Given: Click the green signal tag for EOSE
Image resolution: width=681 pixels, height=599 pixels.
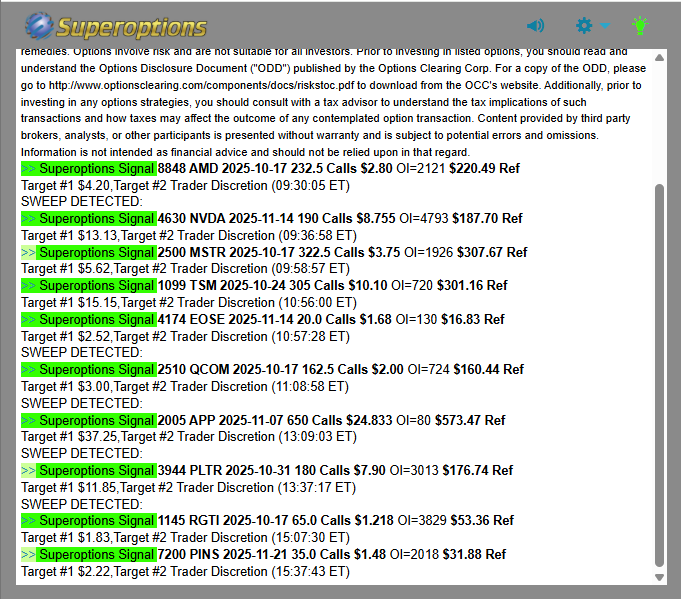Looking at the screenshot, I should click(89, 319).
